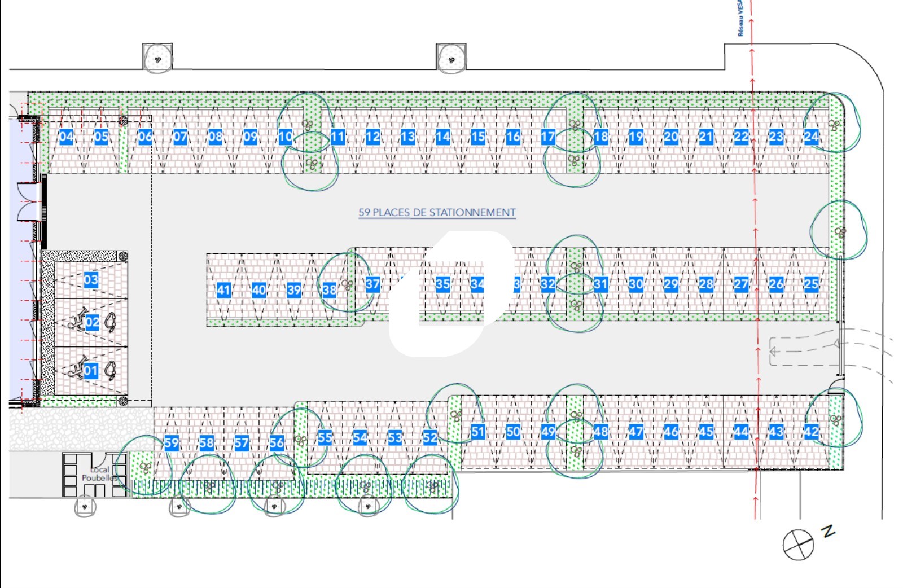Select the Local Poubelles room label
Screen dimensions: 903x588
click(100, 473)
